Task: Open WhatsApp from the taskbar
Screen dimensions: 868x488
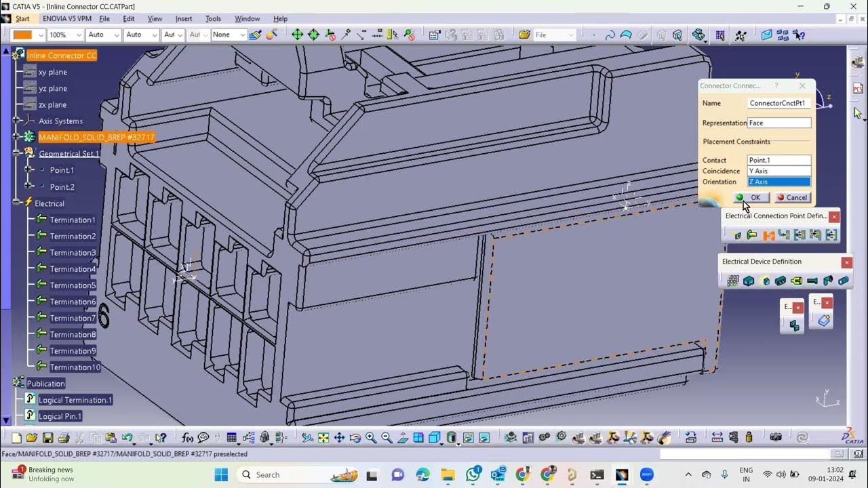Action: pyautogui.click(x=473, y=474)
